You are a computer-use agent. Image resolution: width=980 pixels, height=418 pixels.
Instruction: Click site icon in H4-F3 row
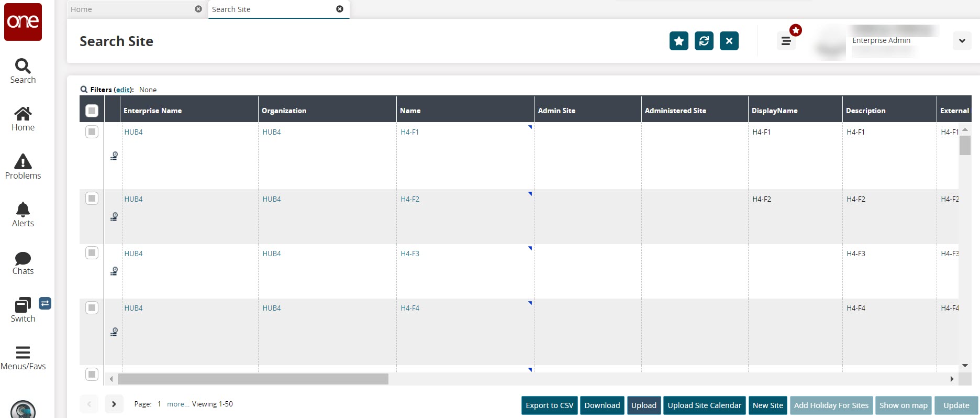114,271
